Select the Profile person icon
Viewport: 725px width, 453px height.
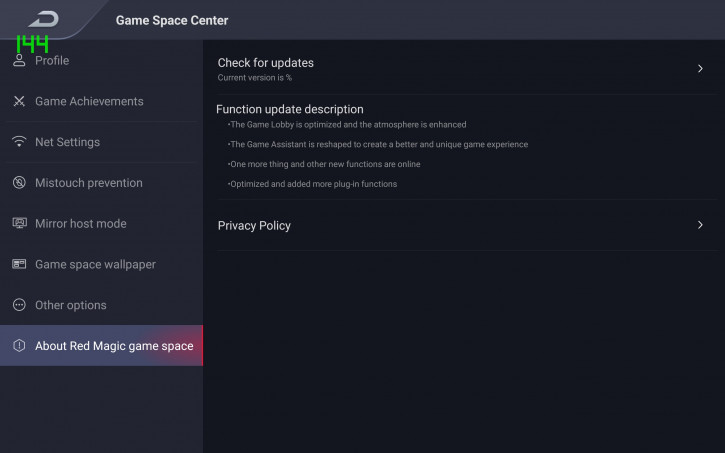[x=19, y=60]
